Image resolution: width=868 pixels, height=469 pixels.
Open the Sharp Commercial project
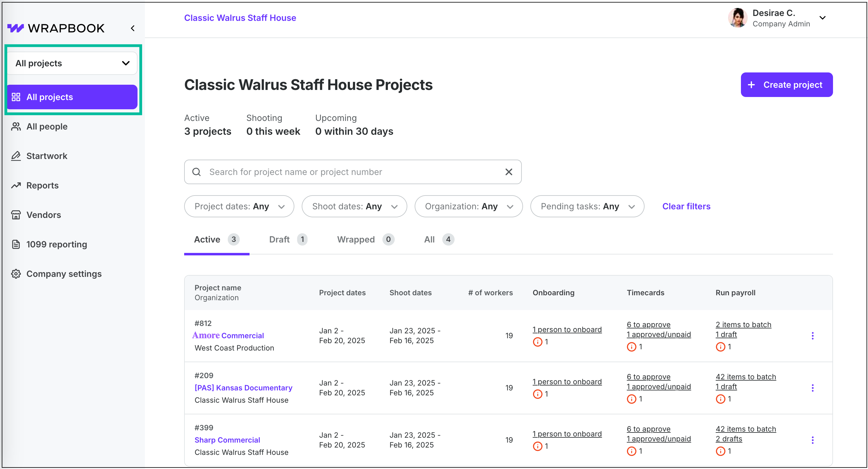(x=227, y=440)
